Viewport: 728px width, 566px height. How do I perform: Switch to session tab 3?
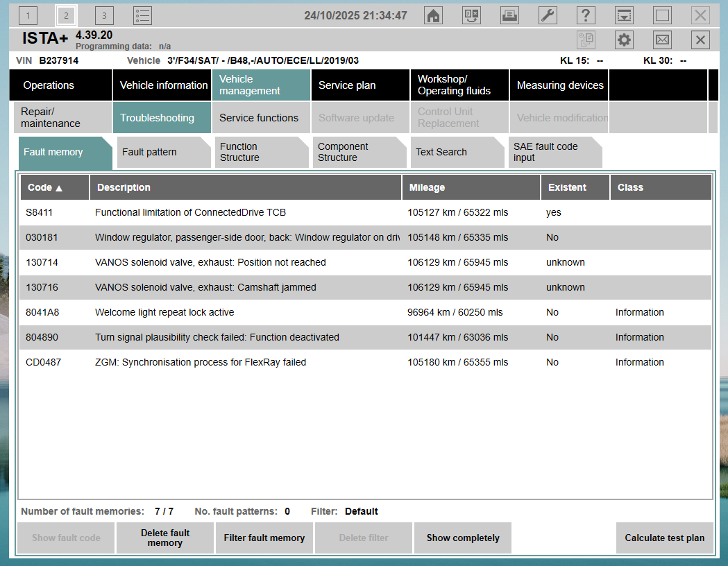click(104, 15)
